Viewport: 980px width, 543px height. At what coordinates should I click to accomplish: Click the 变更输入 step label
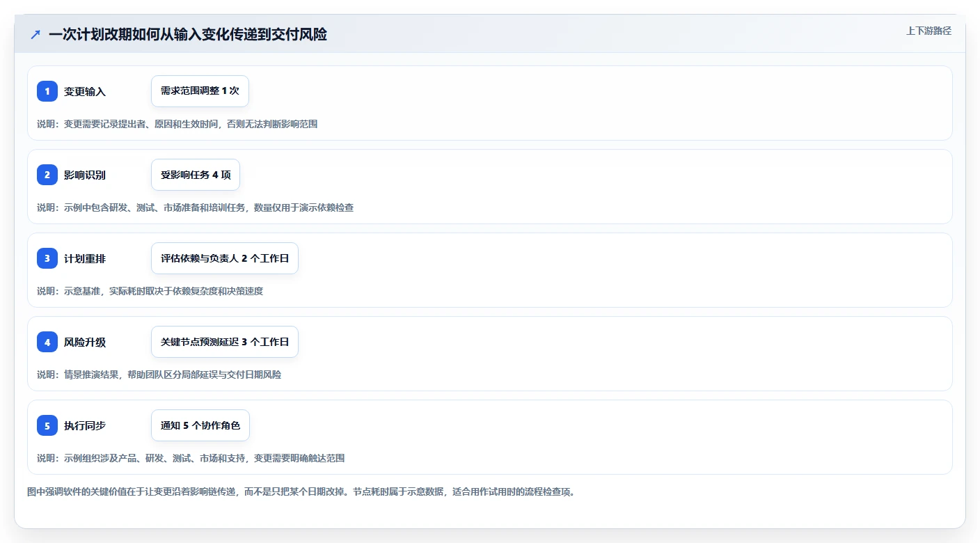point(85,92)
